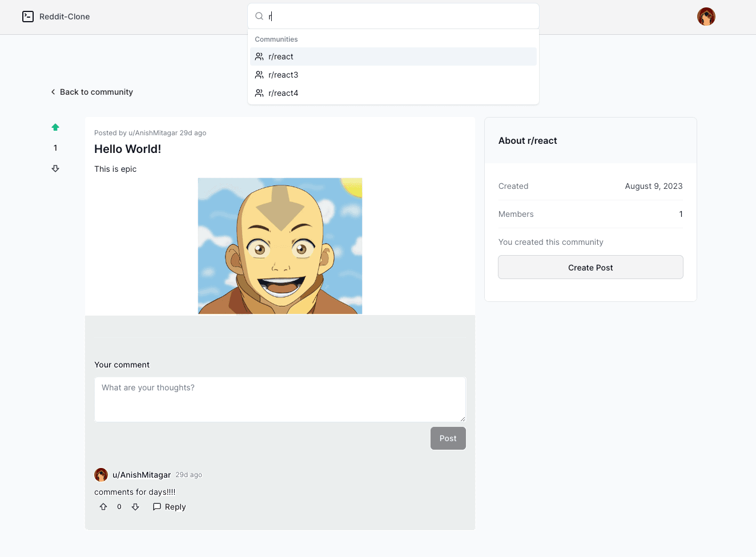Click the Create Post button

tap(590, 267)
